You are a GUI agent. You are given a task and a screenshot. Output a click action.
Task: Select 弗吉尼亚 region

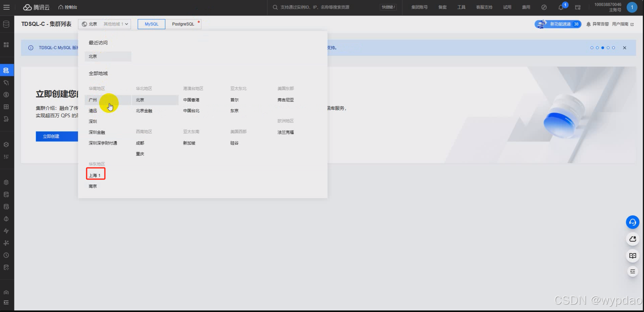tap(285, 100)
